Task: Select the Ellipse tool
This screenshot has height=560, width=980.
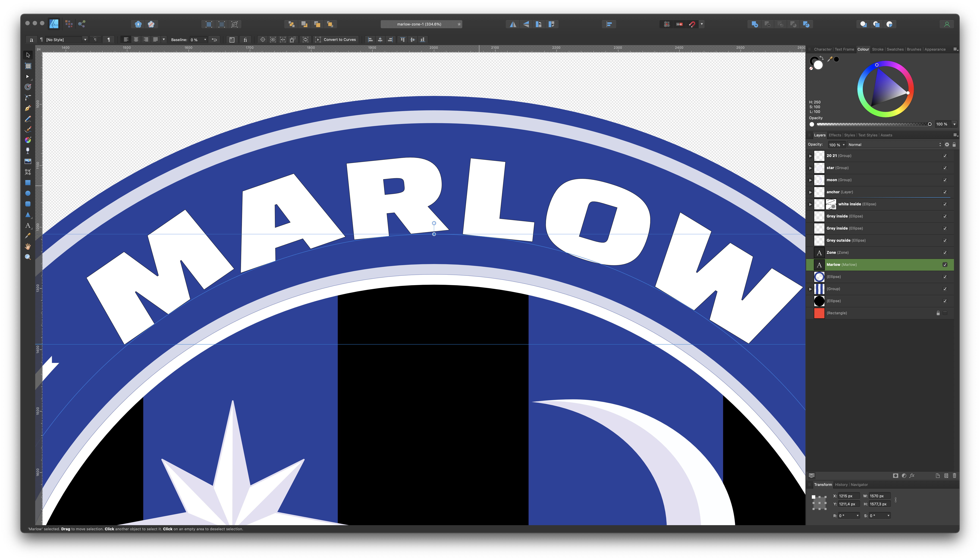Action: (x=28, y=193)
